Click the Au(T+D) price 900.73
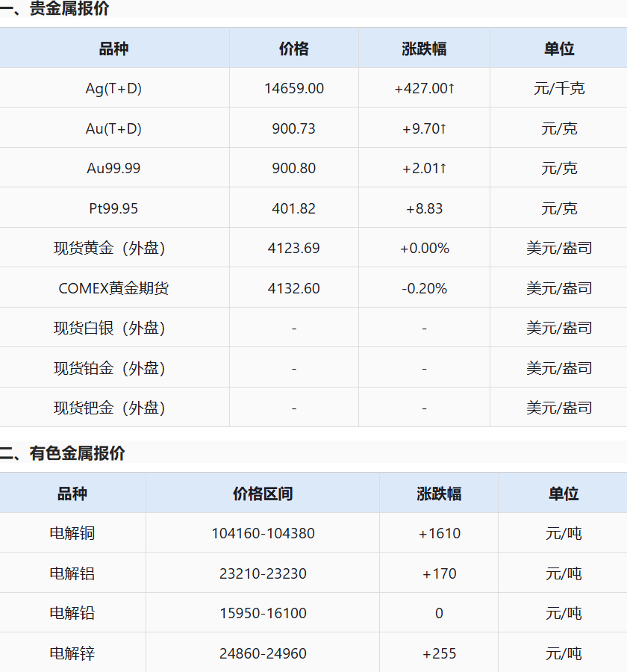627x672 pixels. click(293, 128)
